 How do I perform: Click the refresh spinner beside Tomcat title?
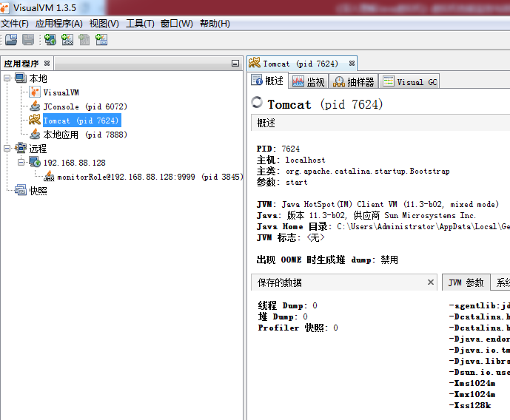tap(257, 102)
